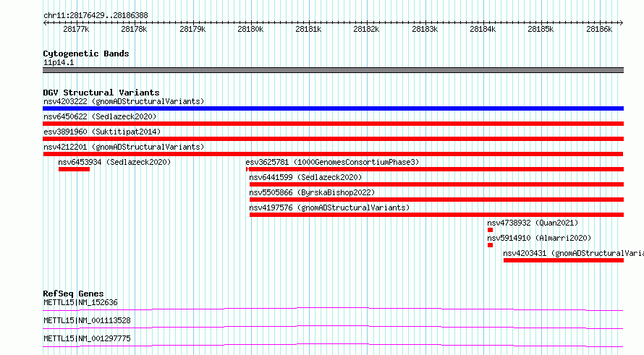Open the nsv4212201 gnomAD variant bar
Viewport: 644px width, 355px height.
(333, 154)
